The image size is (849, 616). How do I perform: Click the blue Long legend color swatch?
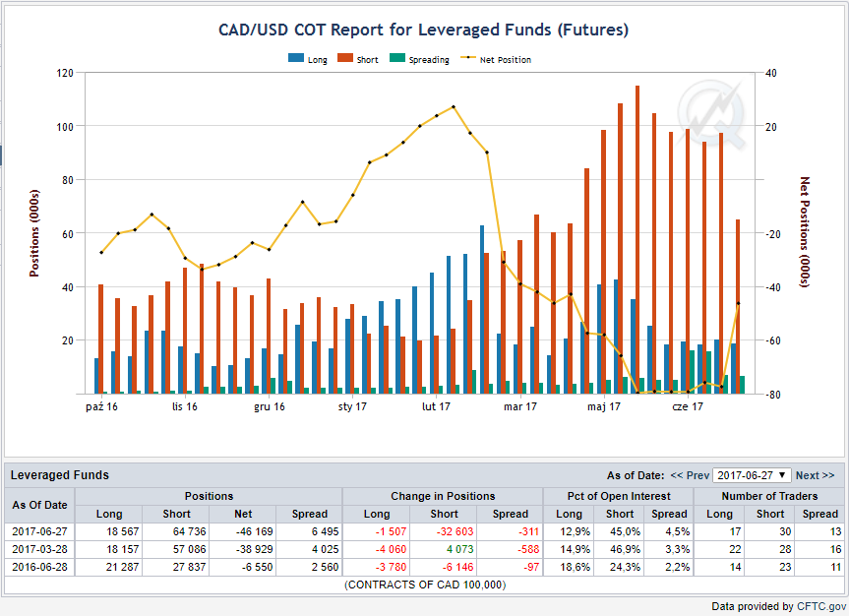[x=296, y=58]
